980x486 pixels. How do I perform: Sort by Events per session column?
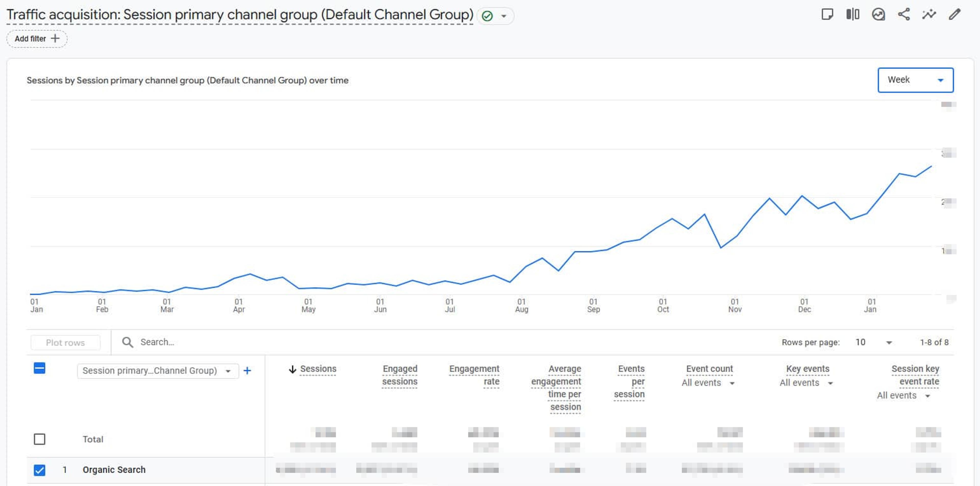click(x=629, y=381)
